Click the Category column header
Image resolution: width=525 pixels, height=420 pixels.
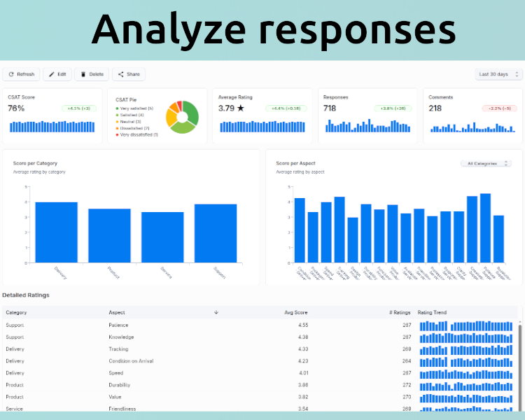[x=16, y=312]
